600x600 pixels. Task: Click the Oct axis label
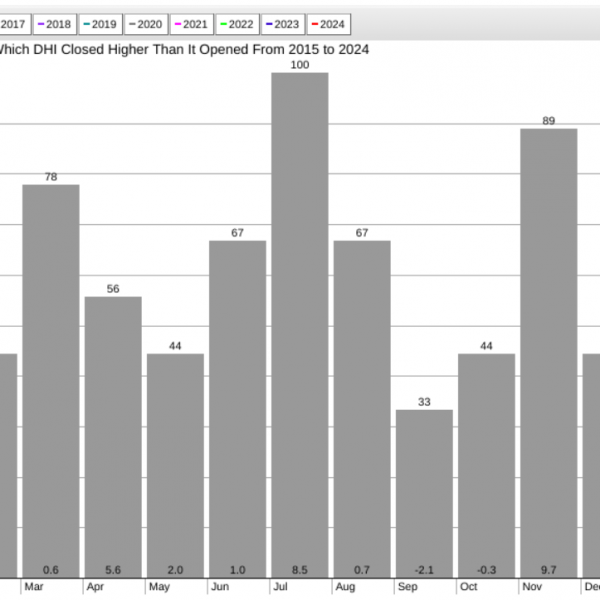469,587
